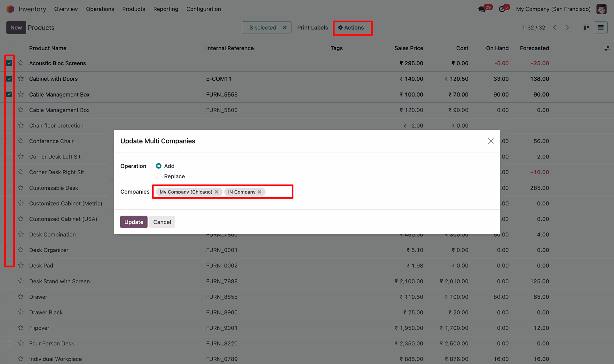Open the activities clock icon
The width and height of the screenshot is (614, 364).
tap(502, 9)
